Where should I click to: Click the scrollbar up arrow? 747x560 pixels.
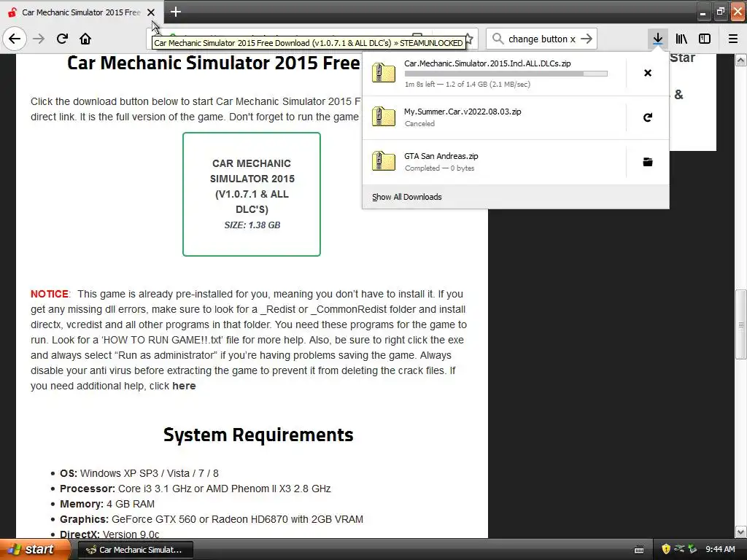741,60
